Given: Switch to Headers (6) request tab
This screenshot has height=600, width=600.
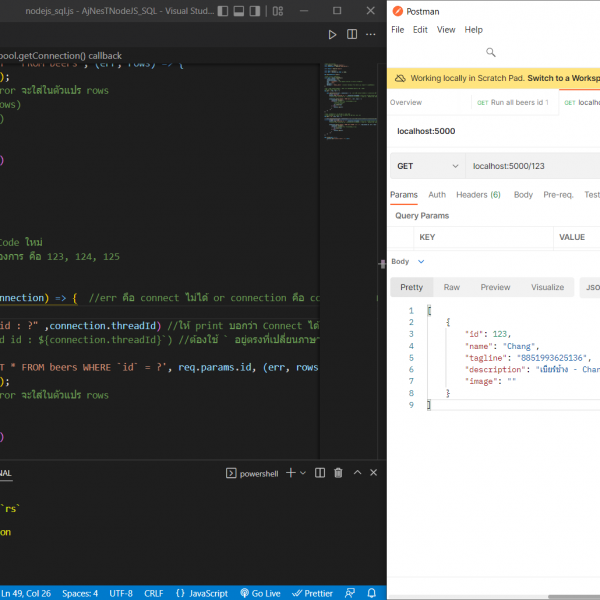Looking at the screenshot, I should click(x=478, y=195).
